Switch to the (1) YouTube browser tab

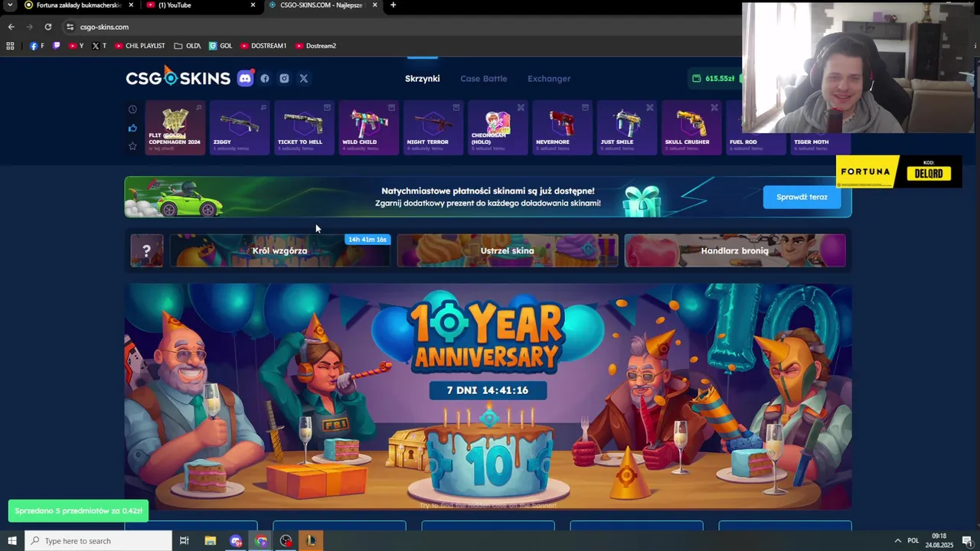pyautogui.click(x=199, y=5)
